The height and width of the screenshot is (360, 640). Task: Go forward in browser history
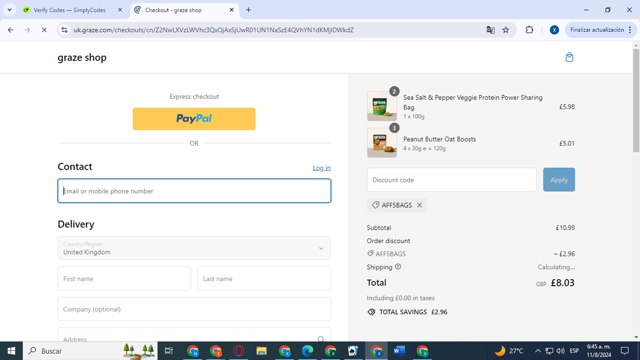pyautogui.click(x=27, y=30)
